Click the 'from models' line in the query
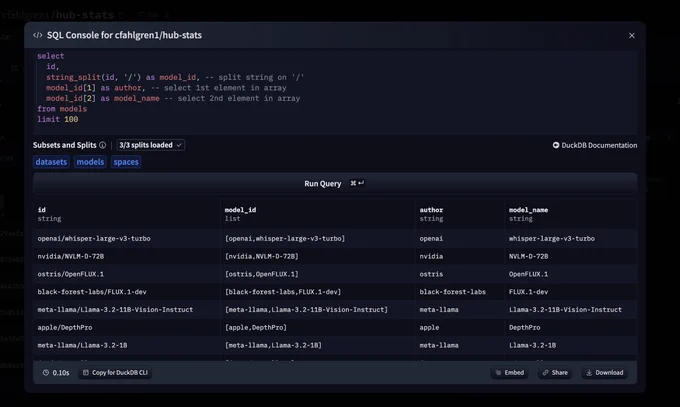 (62, 109)
